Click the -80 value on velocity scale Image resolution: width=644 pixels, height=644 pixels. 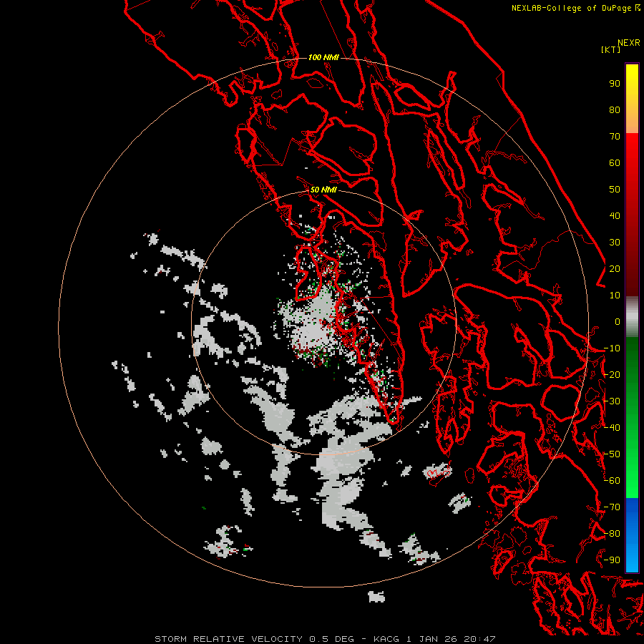point(612,534)
